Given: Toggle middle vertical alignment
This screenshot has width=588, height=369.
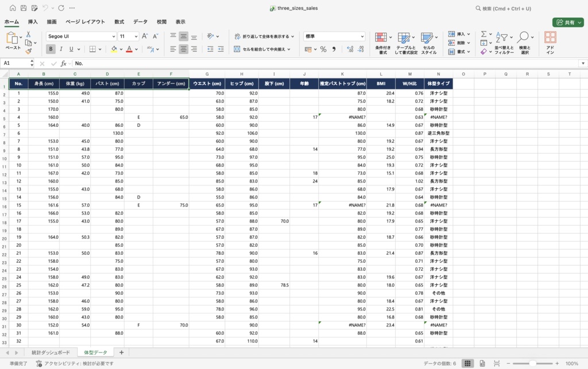Looking at the screenshot, I should tap(183, 36).
